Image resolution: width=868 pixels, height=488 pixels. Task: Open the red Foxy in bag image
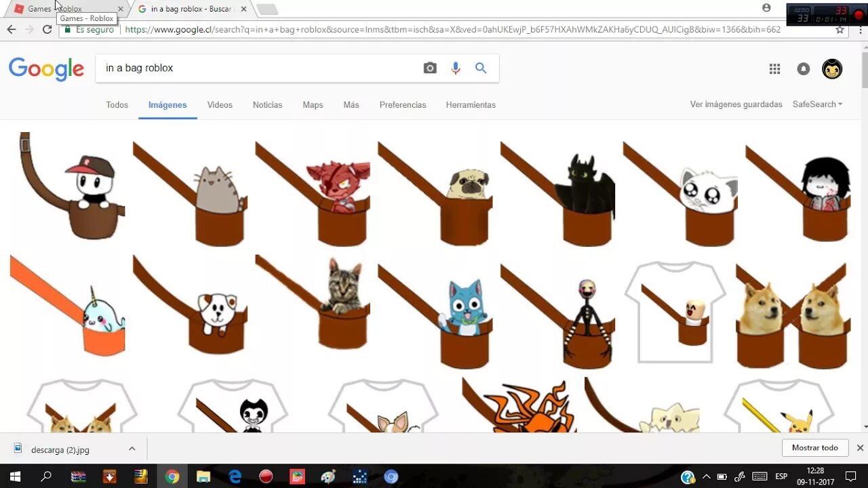pos(313,193)
